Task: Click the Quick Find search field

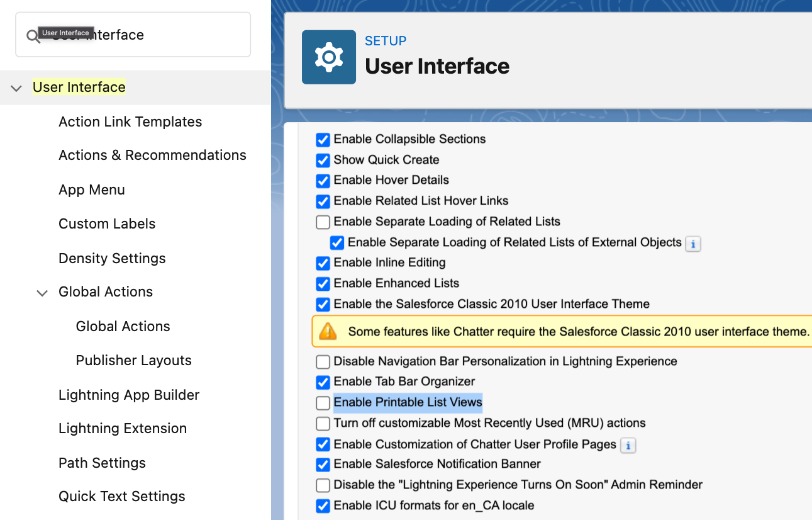Action: (x=133, y=35)
